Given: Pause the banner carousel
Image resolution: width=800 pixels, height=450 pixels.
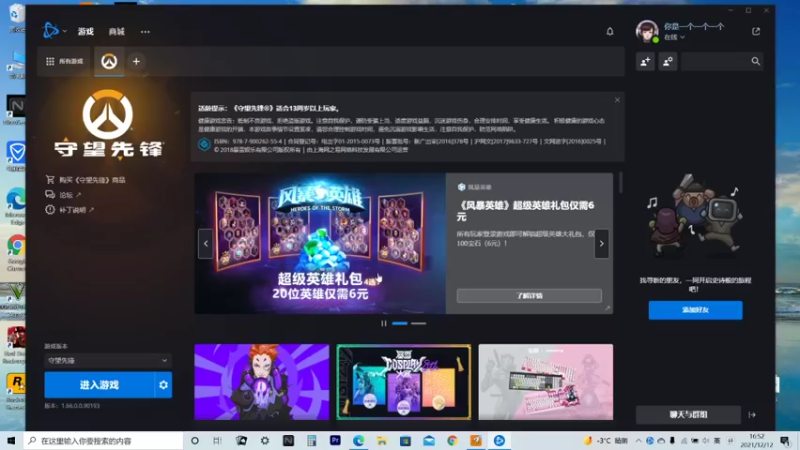Looking at the screenshot, I should pyautogui.click(x=384, y=323).
